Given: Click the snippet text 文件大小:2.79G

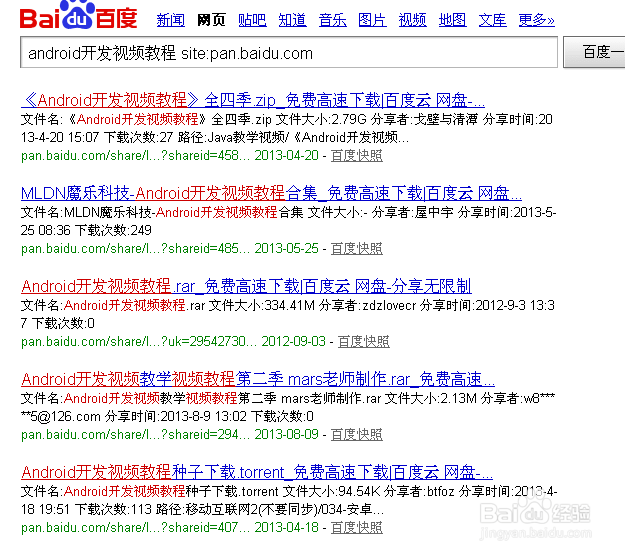Looking at the screenshot, I should [x=321, y=119].
